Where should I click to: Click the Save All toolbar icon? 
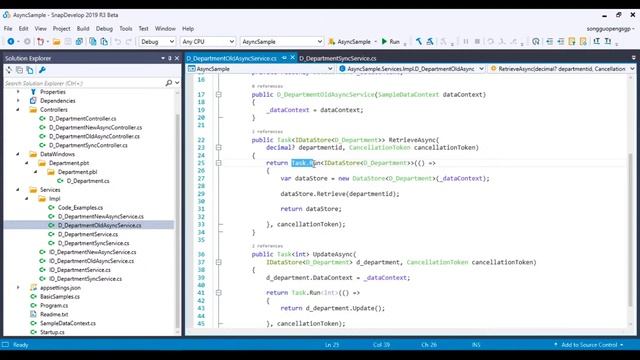click(x=79, y=42)
